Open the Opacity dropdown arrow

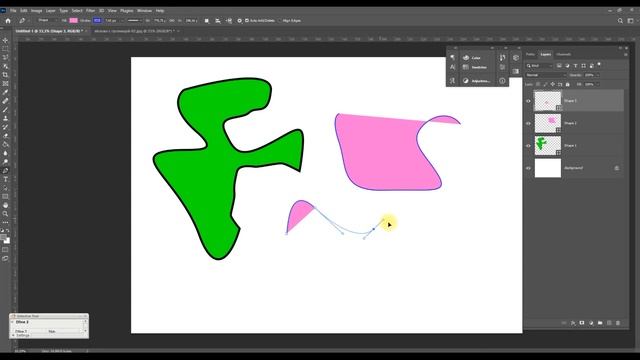(598, 75)
